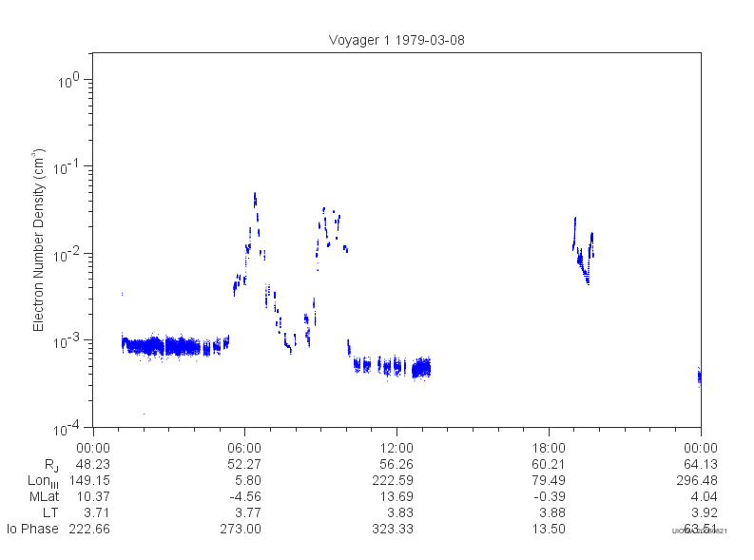Click the RJ value 60.21
754x560 pixels.
point(549,464)
